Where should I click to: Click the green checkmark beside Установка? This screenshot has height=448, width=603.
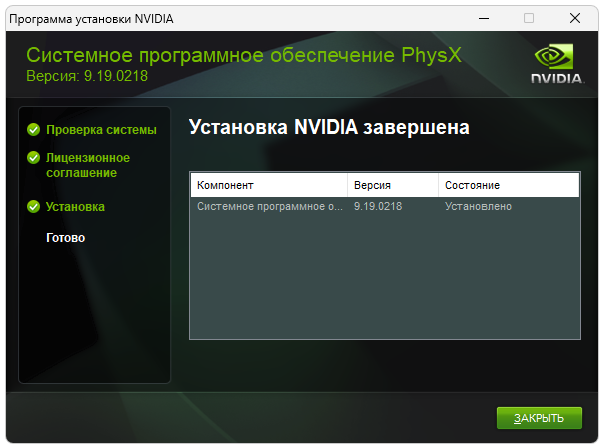click(x=33, y=207)
